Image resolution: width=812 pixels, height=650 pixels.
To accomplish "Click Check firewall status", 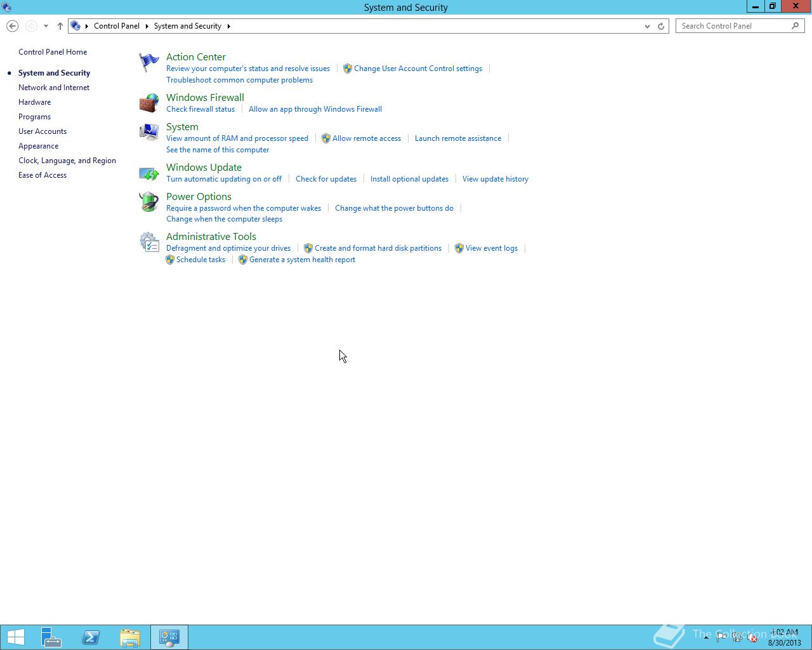I will [200, 109].
